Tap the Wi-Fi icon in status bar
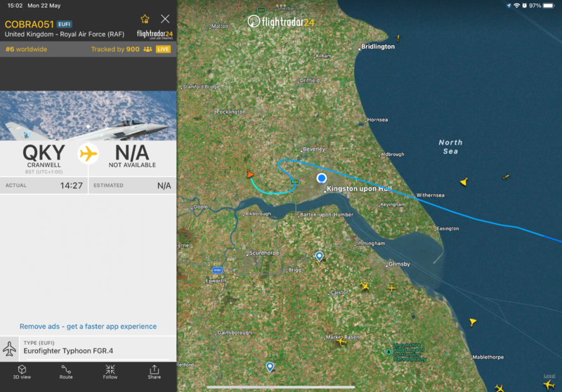Screen dimensions: 562x392 [x=516, y=6]
